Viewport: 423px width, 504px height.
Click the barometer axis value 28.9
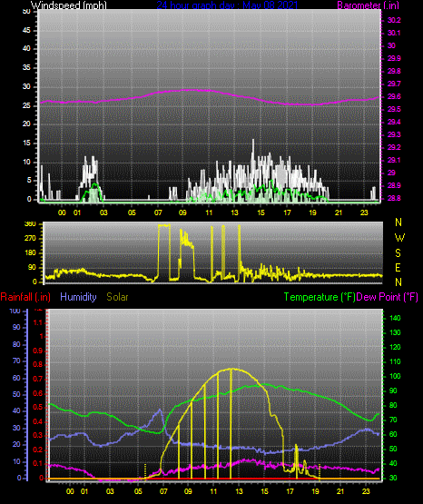click(394, 186)
